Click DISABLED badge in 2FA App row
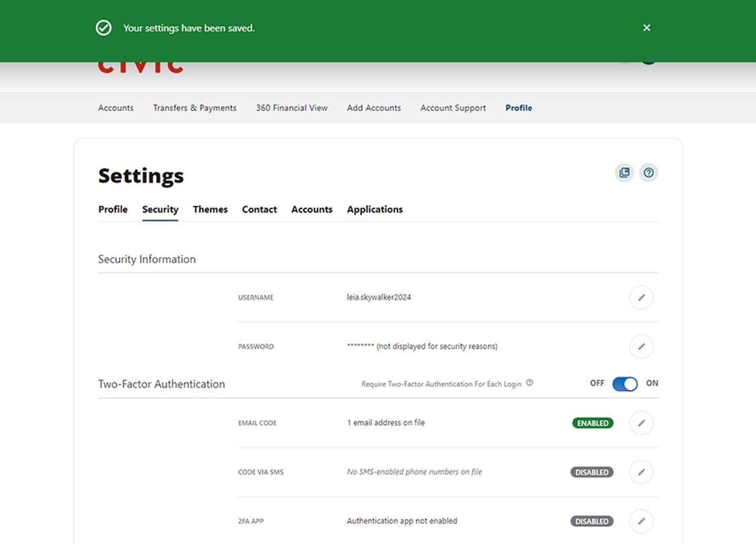756x544 pixels. point(591,521)
